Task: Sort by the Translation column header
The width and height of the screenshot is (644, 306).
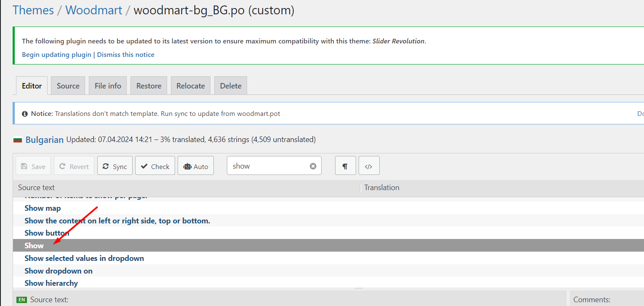Action: pos(503,188)
